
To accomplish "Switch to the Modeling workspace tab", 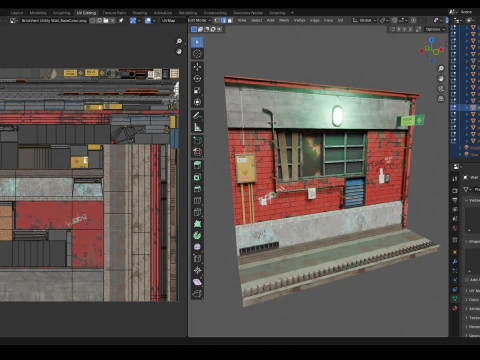I will click(38, 13).
